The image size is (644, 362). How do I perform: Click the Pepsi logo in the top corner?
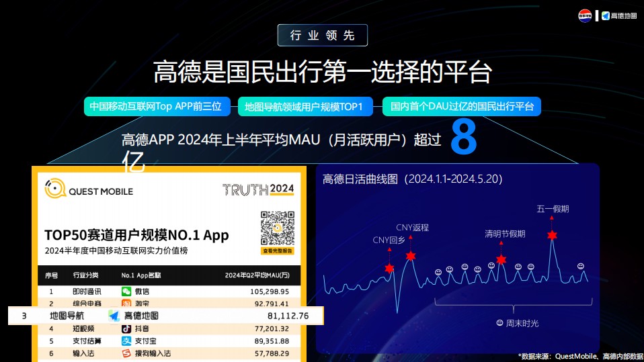[585, 15]
